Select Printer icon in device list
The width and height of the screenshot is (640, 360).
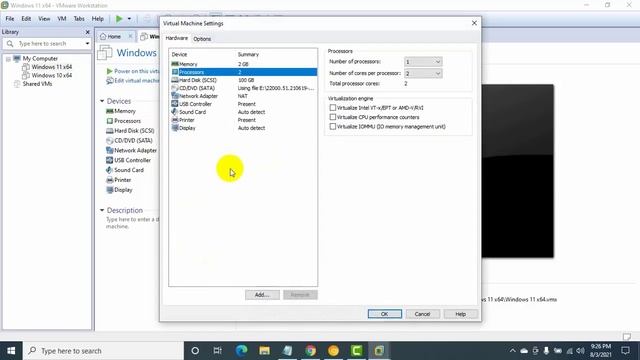[175, 120]
